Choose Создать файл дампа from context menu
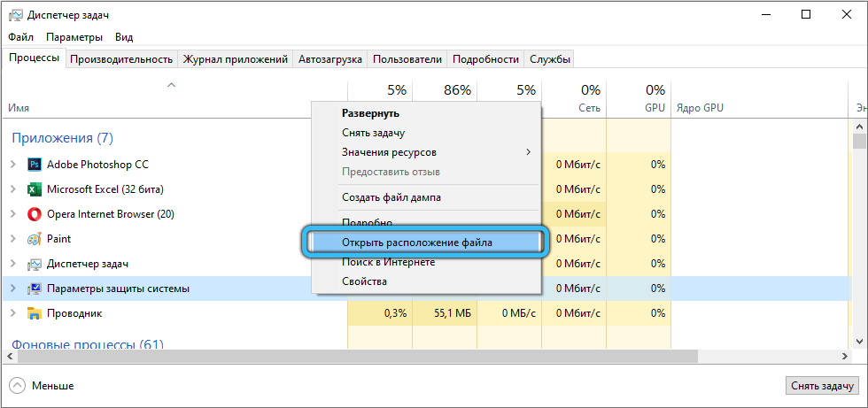This screenshot has width=868, height=408. [x=391, y=197]
